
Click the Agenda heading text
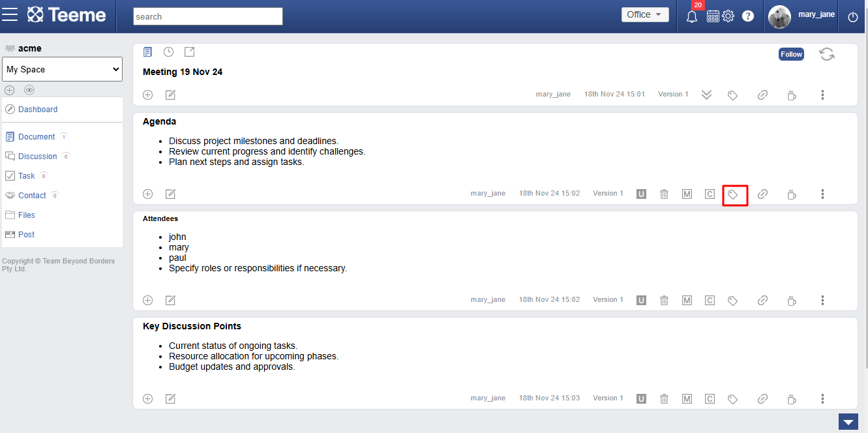[x=159, y=121]
